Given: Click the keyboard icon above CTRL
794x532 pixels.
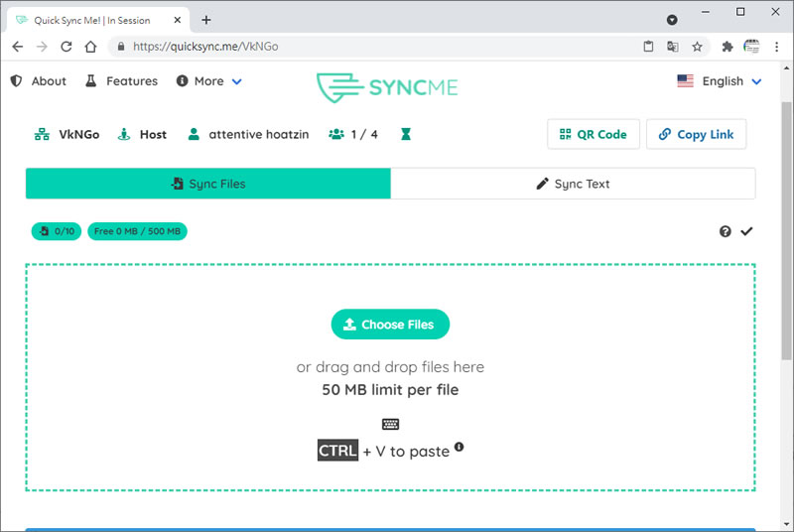Looking at the screenshot, I should 390,424.
